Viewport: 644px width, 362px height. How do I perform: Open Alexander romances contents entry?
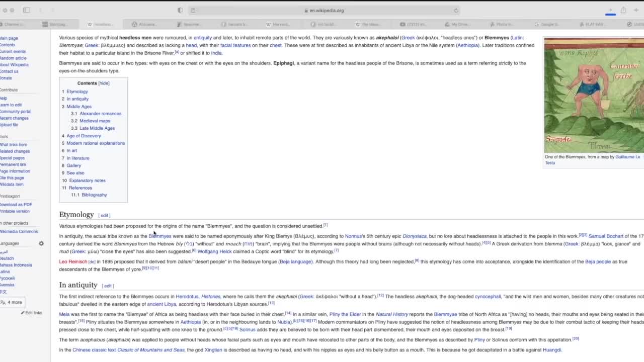(100, 114)
